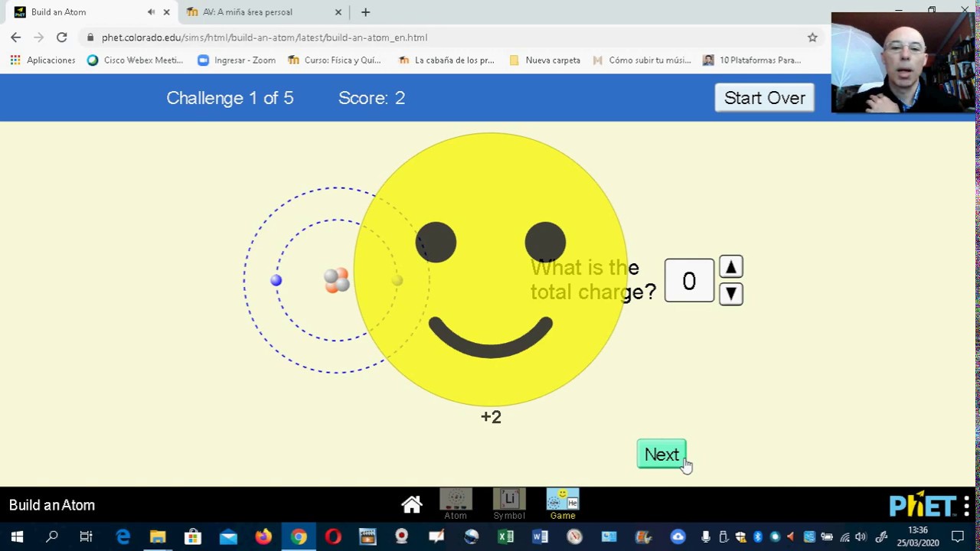Screen dimensions: 980x551
Task: Increase the charge with the up arrow
Action: pos(731,267)
